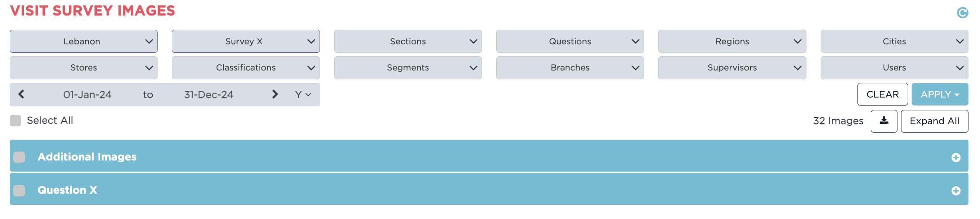The image size is (980, 219).
Task: Open the Lebanon country dropdown
Action: pos(83,41)
